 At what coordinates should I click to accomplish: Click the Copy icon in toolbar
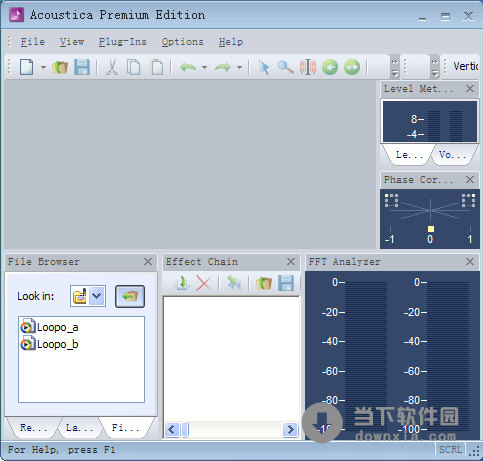pos(133,67)
